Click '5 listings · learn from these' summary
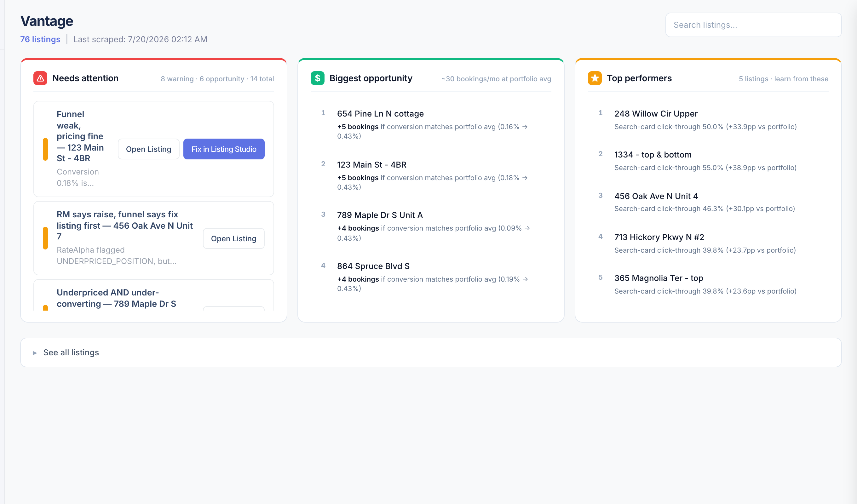The image size is (857, 504). pyautogui.click(x=784, y=78)
